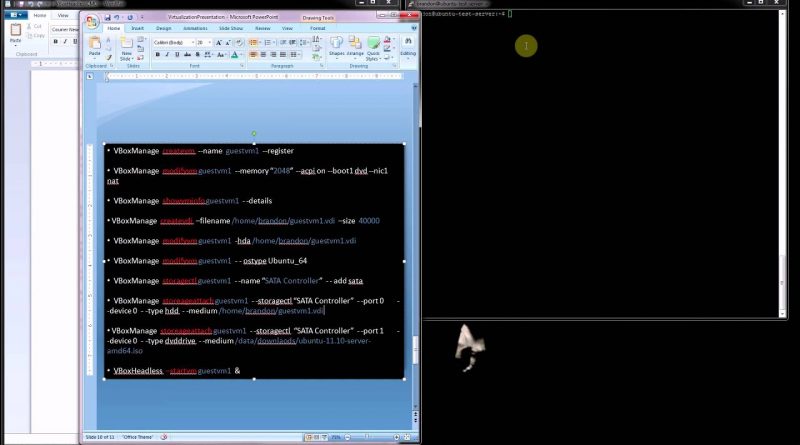Toggle text shadow in PowerPoint Font group
Screen dimensions: 800x445
pos(197,54)
